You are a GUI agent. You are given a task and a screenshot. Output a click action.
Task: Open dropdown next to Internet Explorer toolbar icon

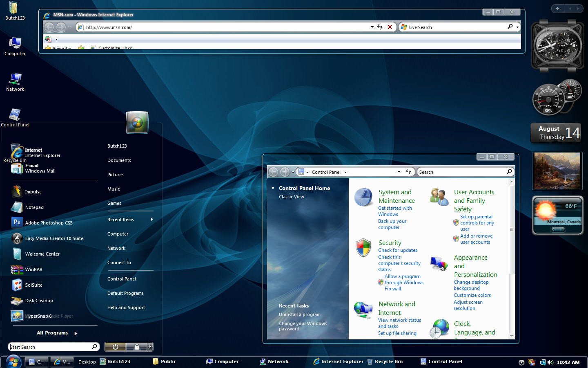pos(56,39)
